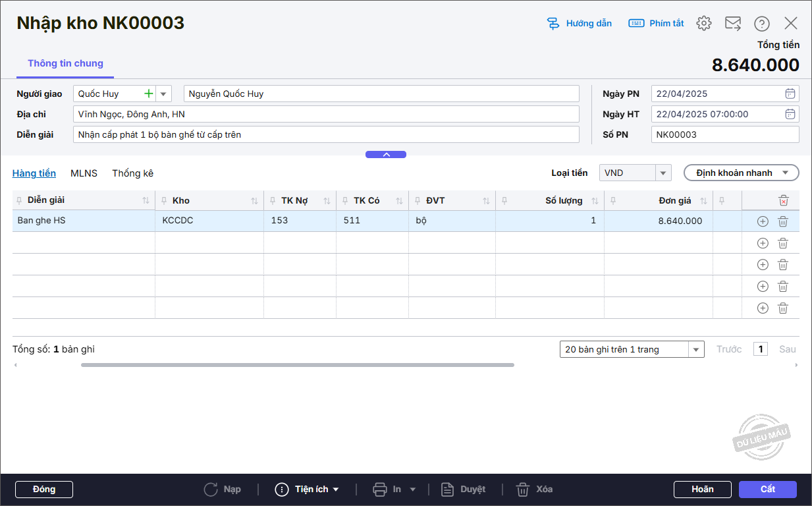Collapse the general information panel

[386, 155]
